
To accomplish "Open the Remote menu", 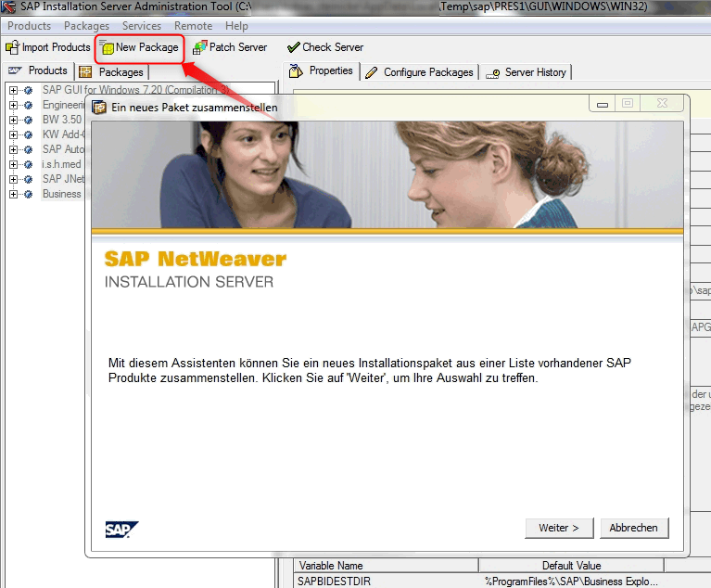I will pyautogui.click(x=193, y=26).
